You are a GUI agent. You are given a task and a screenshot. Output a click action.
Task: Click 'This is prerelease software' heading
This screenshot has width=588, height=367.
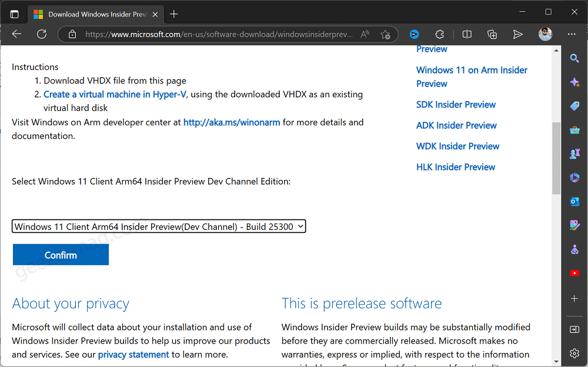coord(362,303)
